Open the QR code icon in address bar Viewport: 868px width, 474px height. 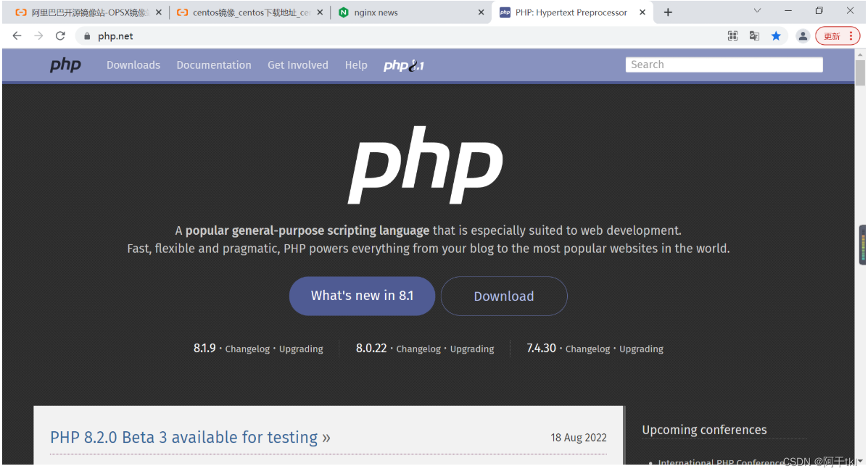pyautogui.click(x=732, y=36)
